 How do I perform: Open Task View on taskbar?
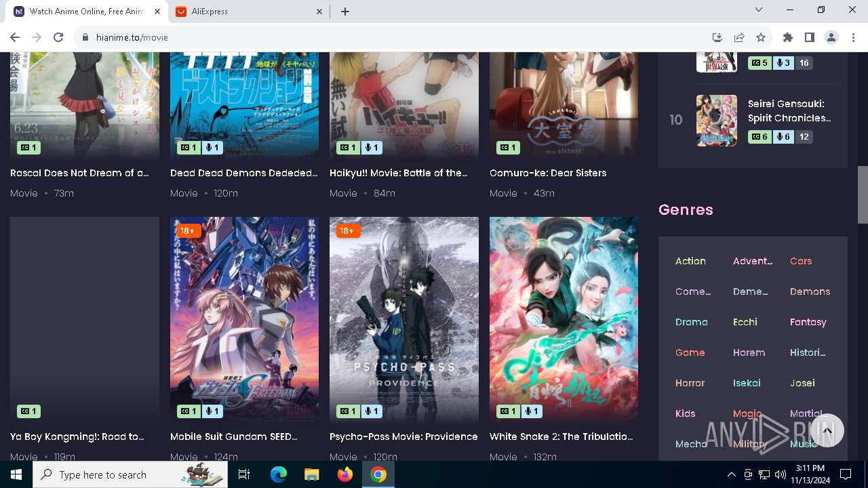pyautogui.click(x=244, y=474)
